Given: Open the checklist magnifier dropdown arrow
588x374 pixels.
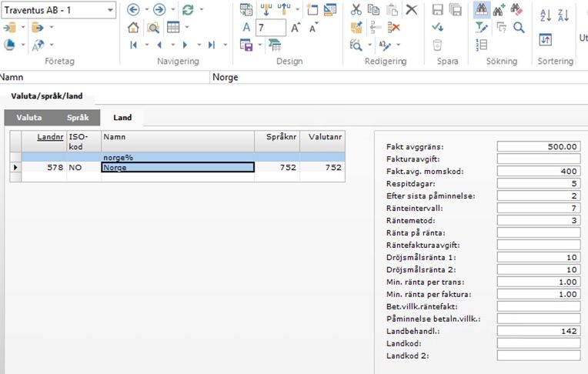Looking at the screenshot, I should (369, 45).
